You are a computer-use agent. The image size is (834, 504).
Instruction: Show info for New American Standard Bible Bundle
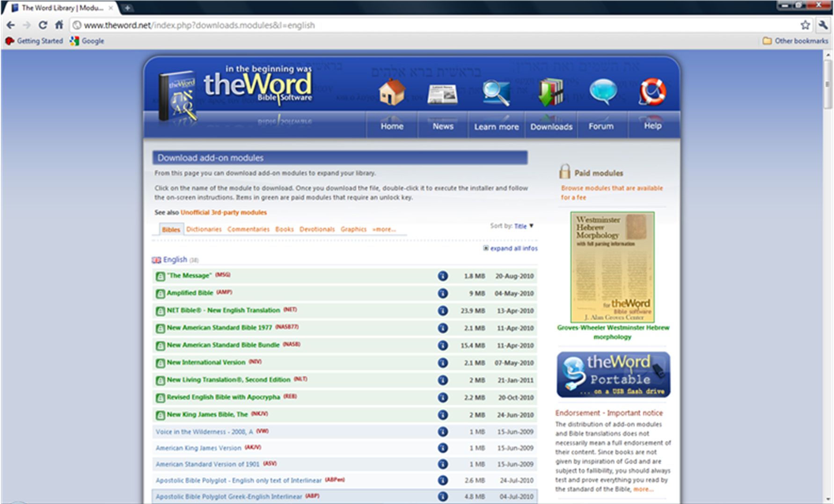443,345
